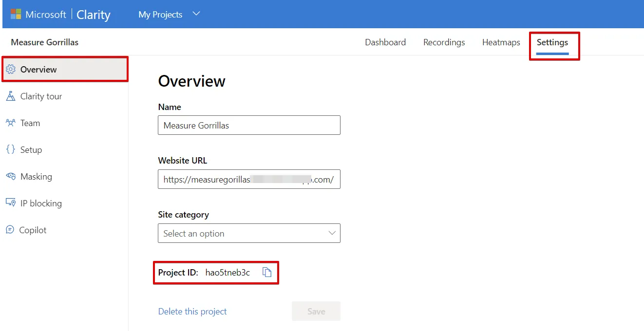The height and width of the screenshot is (331, 644).
Task: Click the Name input field
Action: (249, 125)
